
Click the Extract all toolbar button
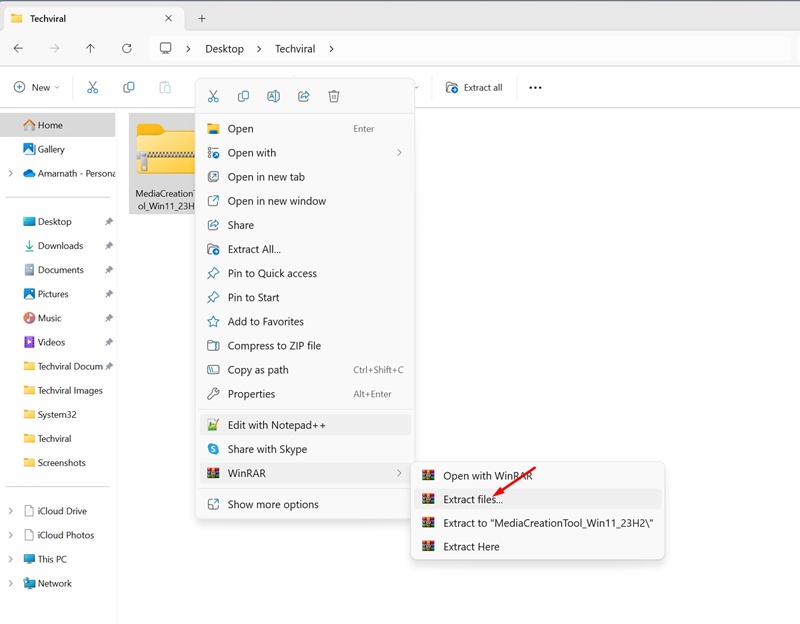click(473, 87)
